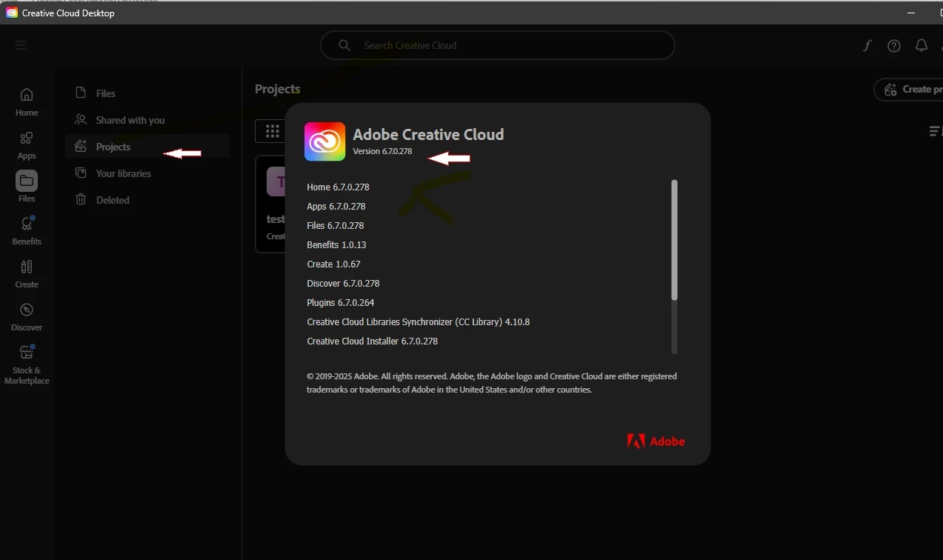The image size is (943, 560).
Task: Select Files in the navigation list
Action: (x=147, y=93)
